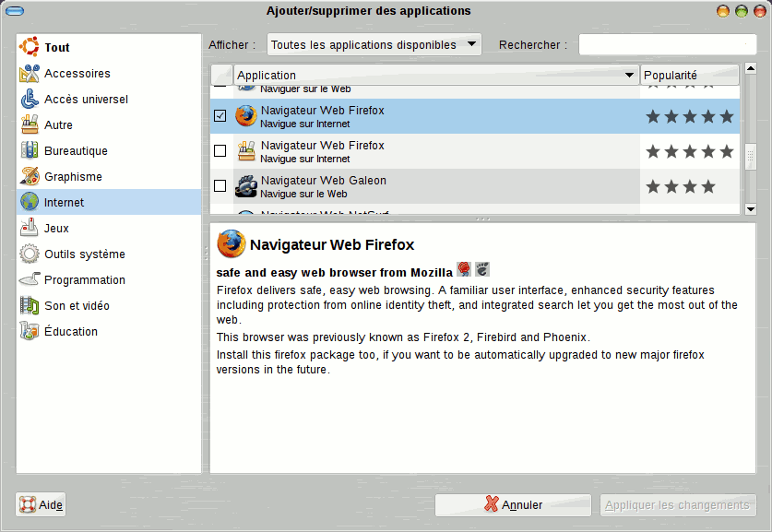Click four-star rating of Galeon row
Screen dimensions: 772x532
[x=681, y=186]
